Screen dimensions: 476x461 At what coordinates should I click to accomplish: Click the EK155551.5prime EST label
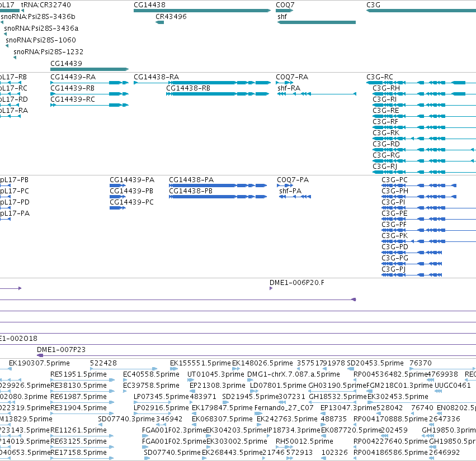tap(200, 363)
